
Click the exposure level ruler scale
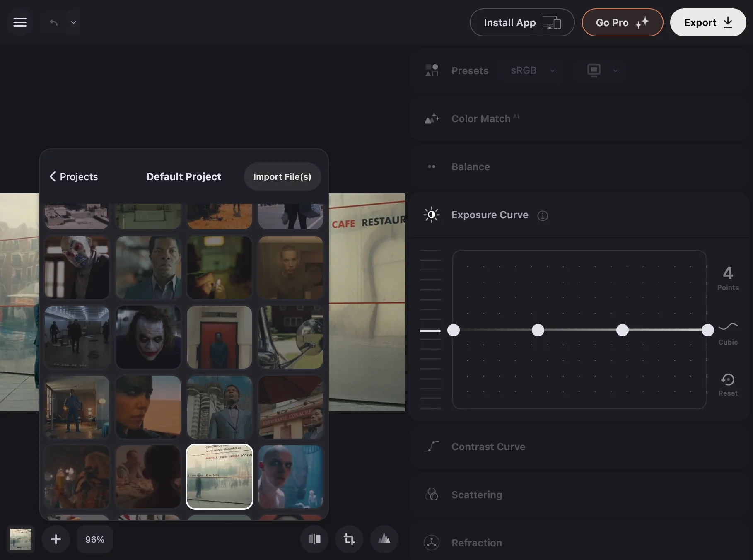point(430,330)
